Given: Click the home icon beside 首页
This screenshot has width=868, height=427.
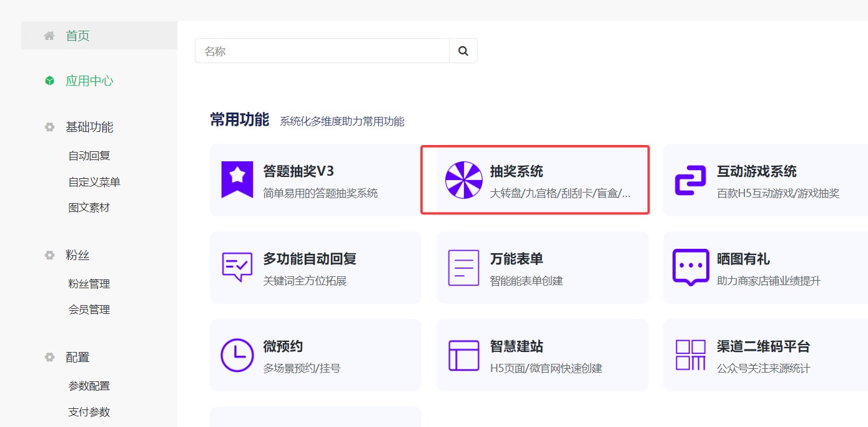Looking at the screenshot, I should pos(49,35).
